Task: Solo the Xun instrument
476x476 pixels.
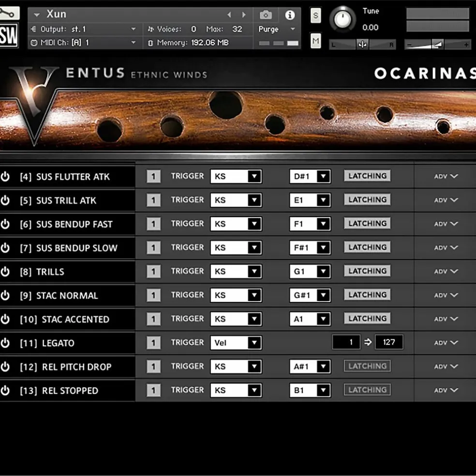Action: pyautogui.click(x=316, y=15)
